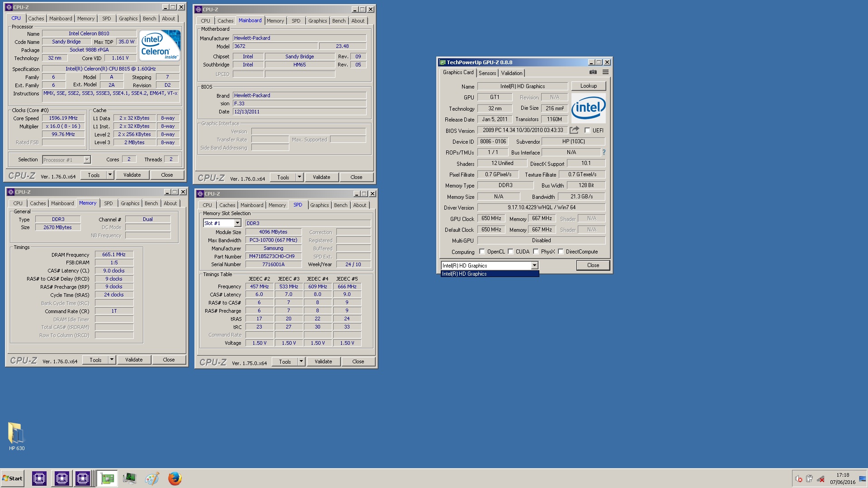The height and width of the screenshot is (488, 868).
Task: Click the Intel Celeron inside logo
Action: (160, 45)
